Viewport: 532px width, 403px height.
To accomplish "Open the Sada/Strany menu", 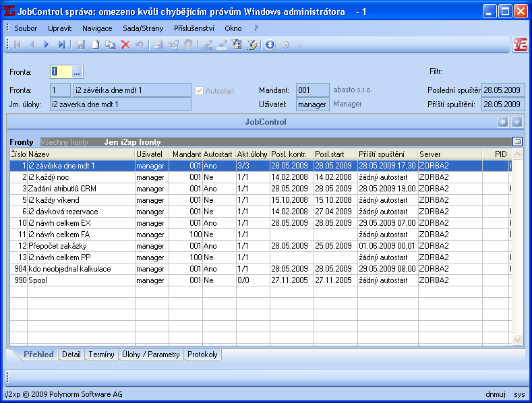I will click(143, 28).
